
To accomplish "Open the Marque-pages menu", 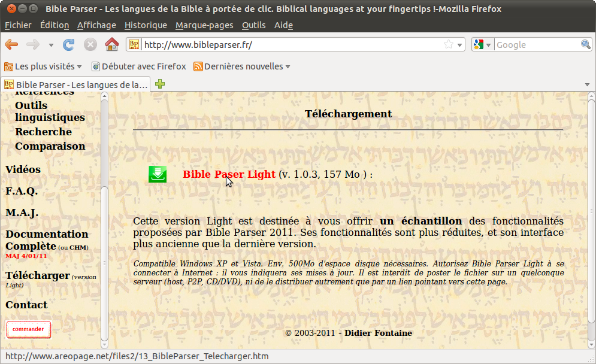I will [204, 25].
